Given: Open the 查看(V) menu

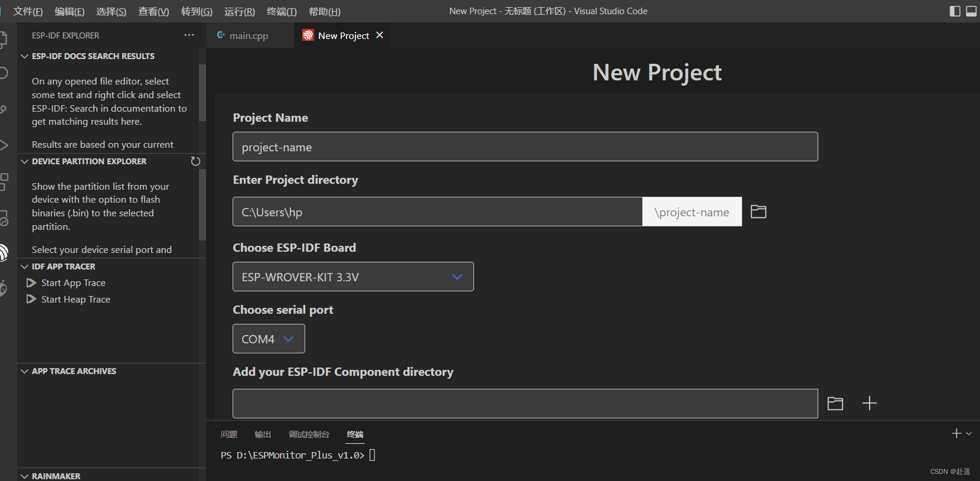Looking at the screenshot, I should coord(153,11).
